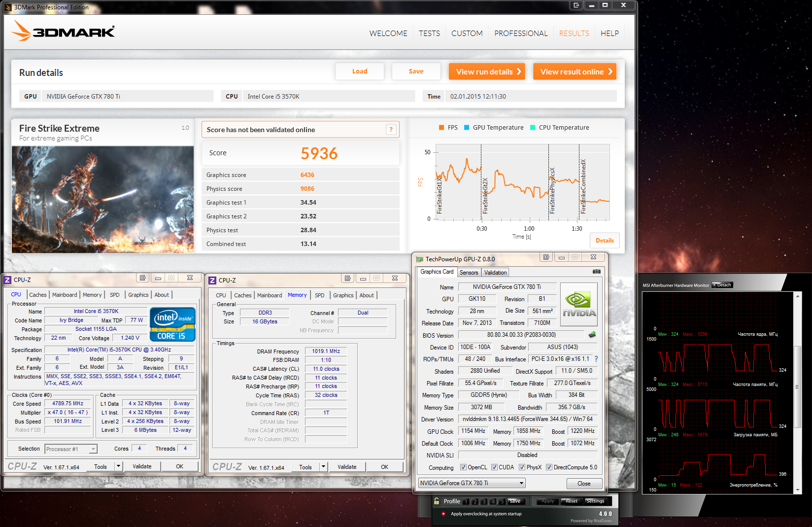The height and width of the screenshot is (527, 812).
Task: Toggle the CUDA checkbox in GPU-Z
Action: (494, 467)
